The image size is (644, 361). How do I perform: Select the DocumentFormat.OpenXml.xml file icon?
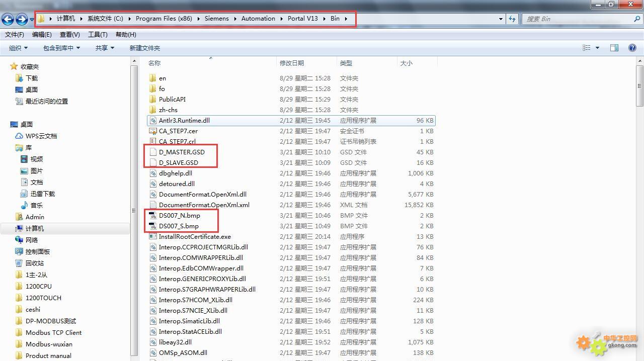[153, 205]
